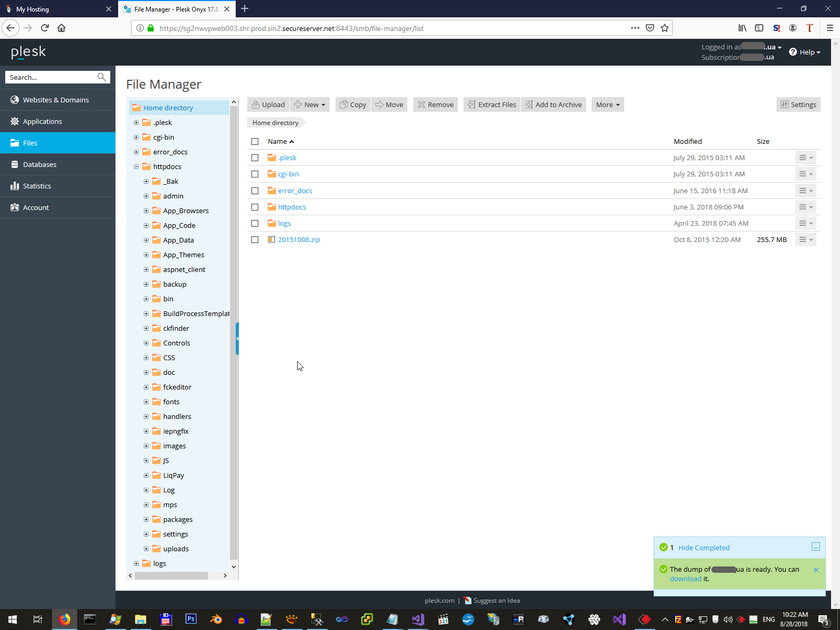Screen dimensions: 840x630
Task: Click the Extract Files button
Action: (492, 104)
